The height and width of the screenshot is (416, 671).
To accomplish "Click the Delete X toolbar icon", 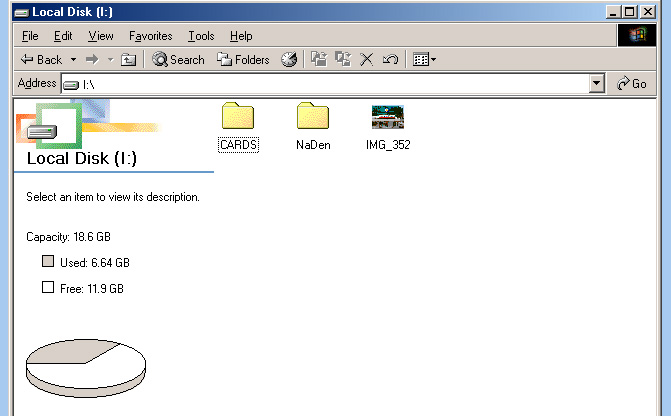I will pyautogui.click(x=366, y=59).
